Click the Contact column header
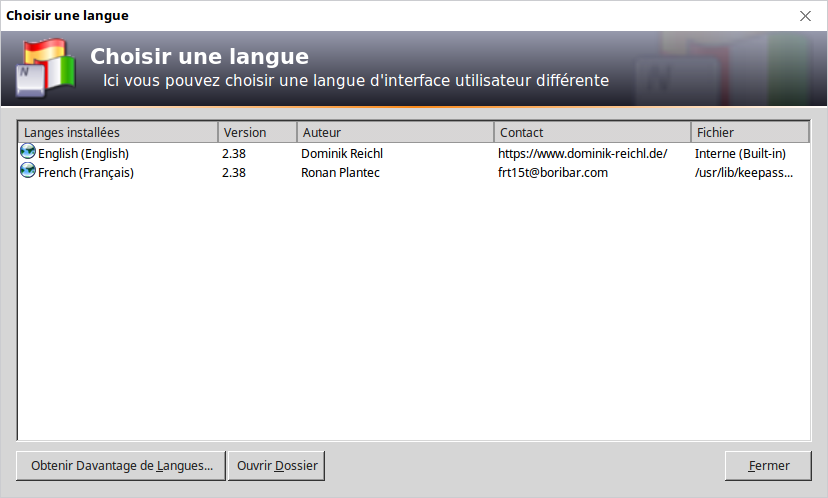Image resolution: width=828 pixels, height=498 pixels. coord(592,132)
